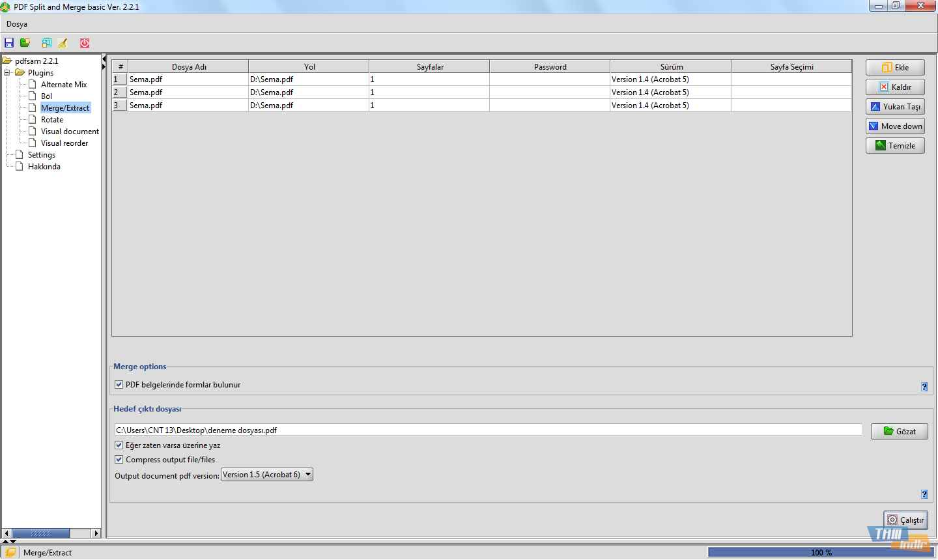Click the Sayfalar column header
Viewport: 938px width, 560px height.
click(429, 66)
